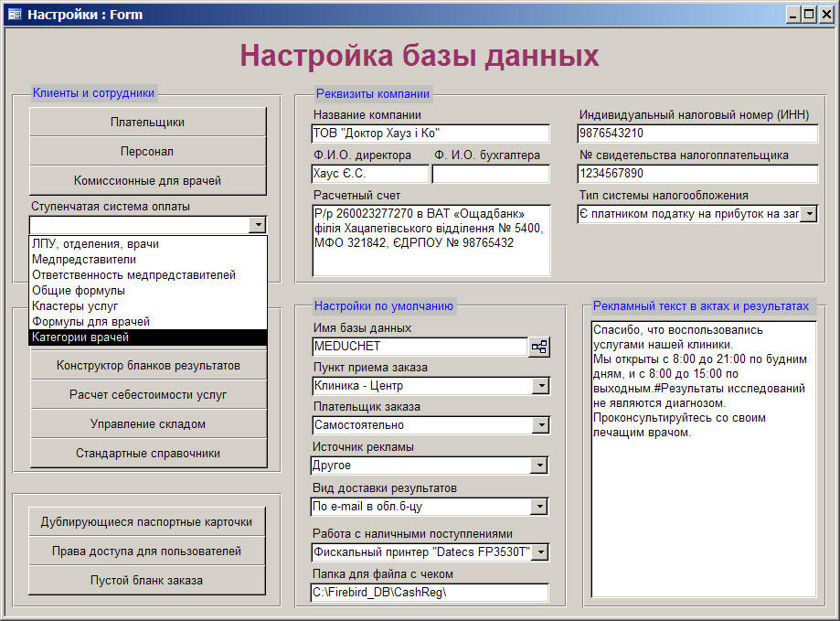
Task: Click the Персонал button
Action: point(147,152)
